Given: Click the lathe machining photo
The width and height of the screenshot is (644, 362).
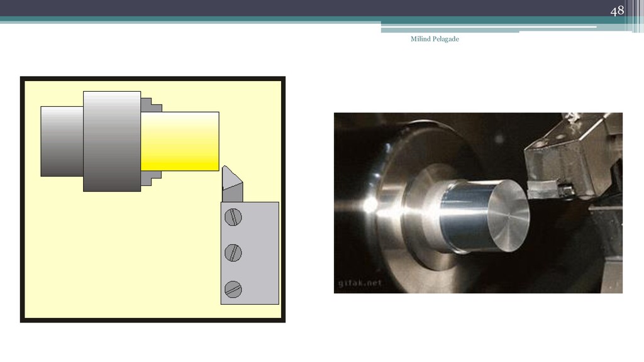Looking at the screenshot, I should click(478, 203).
